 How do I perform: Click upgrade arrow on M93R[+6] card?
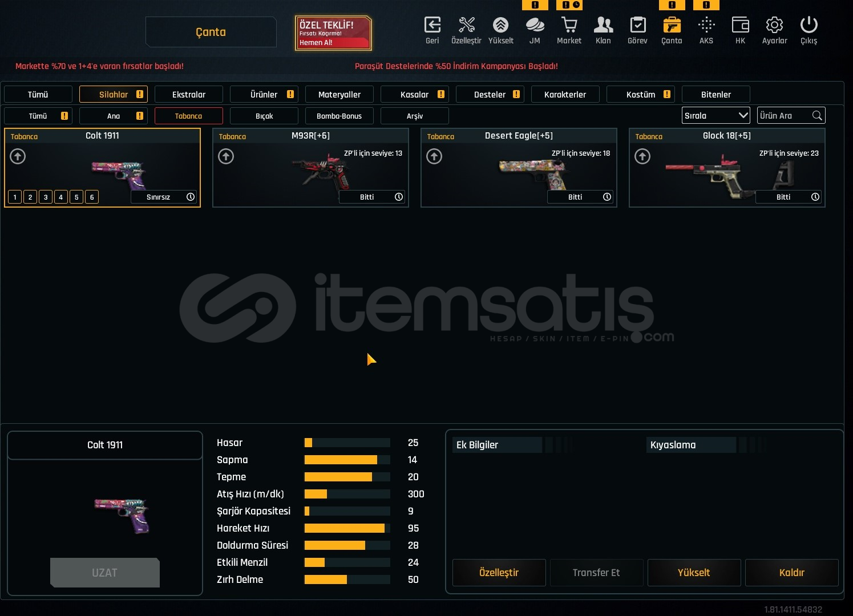226,156
